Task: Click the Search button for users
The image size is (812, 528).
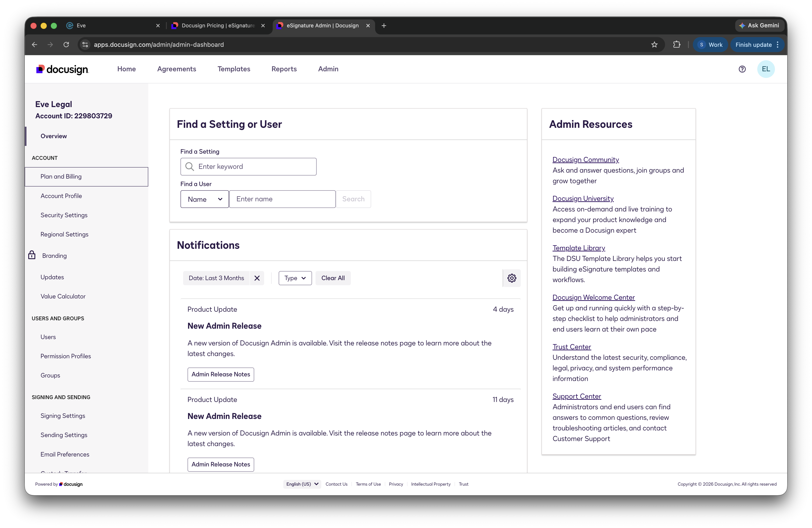Action: [353, 199]
